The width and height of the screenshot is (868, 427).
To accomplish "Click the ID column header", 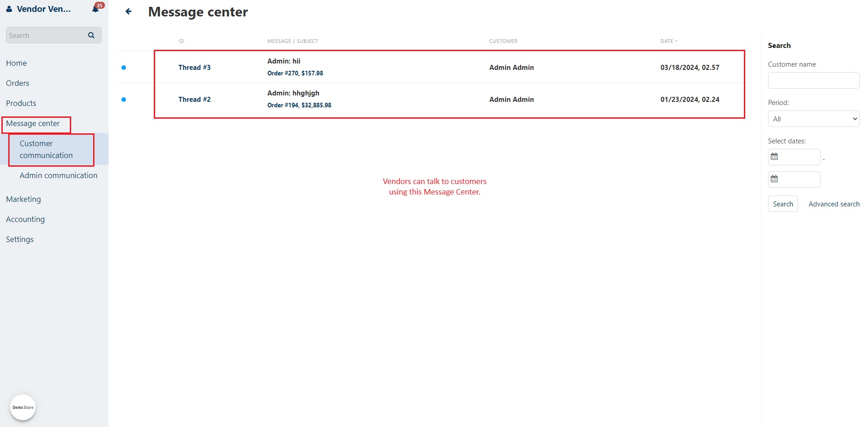I will pyautogui.click(x=181, y=41).
